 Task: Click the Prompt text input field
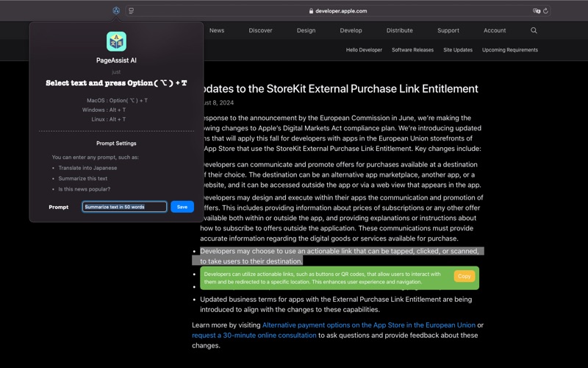pyautogui.click(x=124, y=207)
